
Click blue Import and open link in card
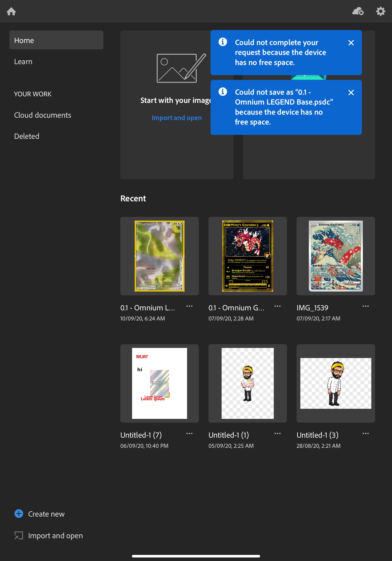pos(177,118)
